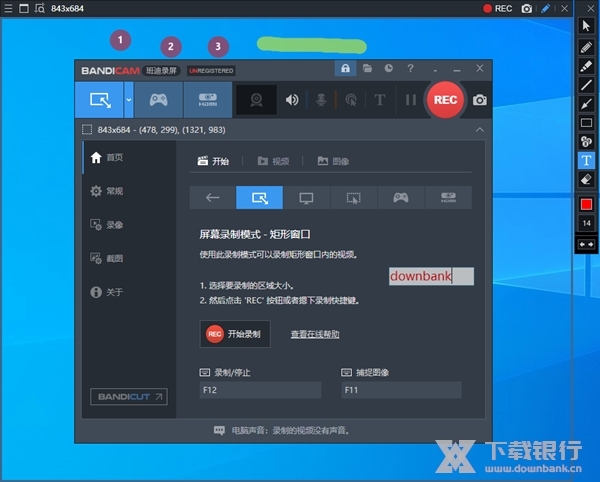
Task: Select the cursor pointer drawing tool
Action: [x=586, y=26]
